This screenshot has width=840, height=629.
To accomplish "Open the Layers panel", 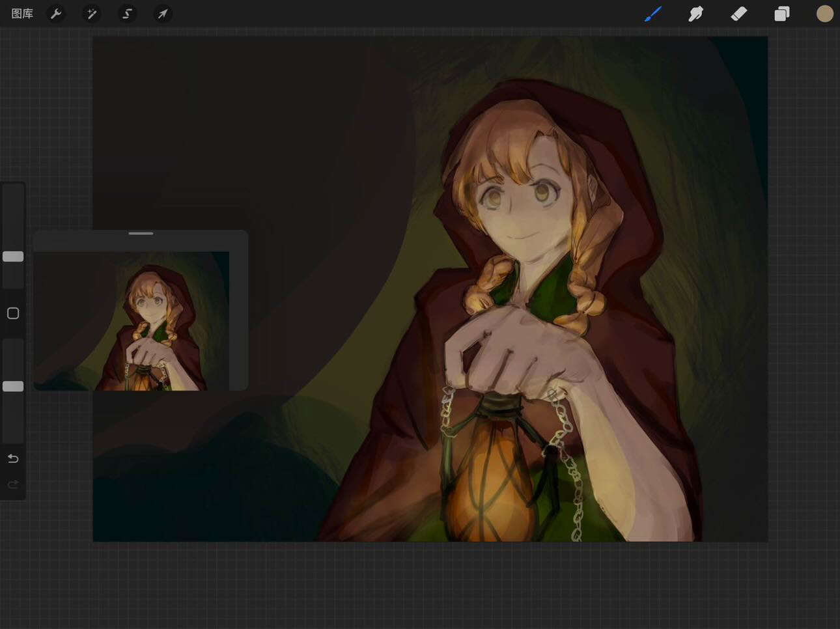I will coord(782,14).
